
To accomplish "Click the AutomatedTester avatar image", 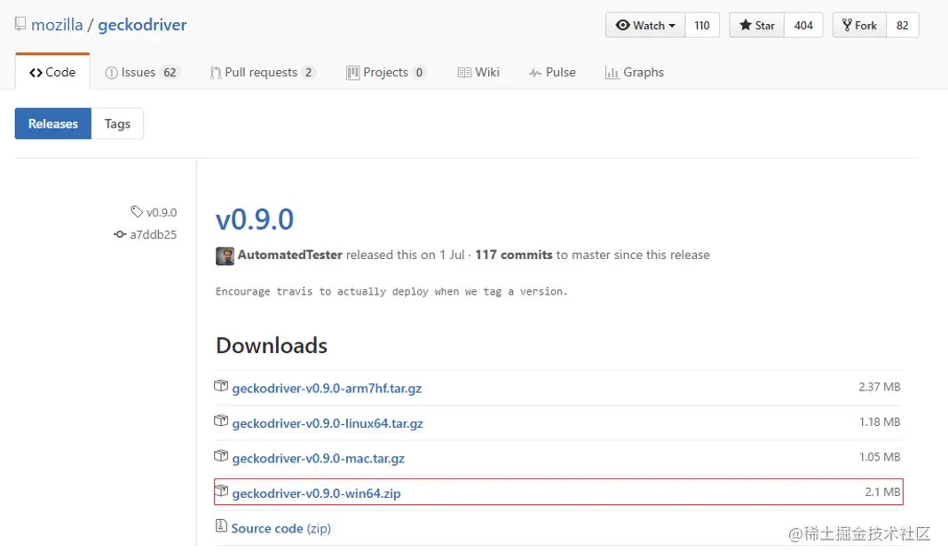I will pyautogui.click(x=225, y=256).
